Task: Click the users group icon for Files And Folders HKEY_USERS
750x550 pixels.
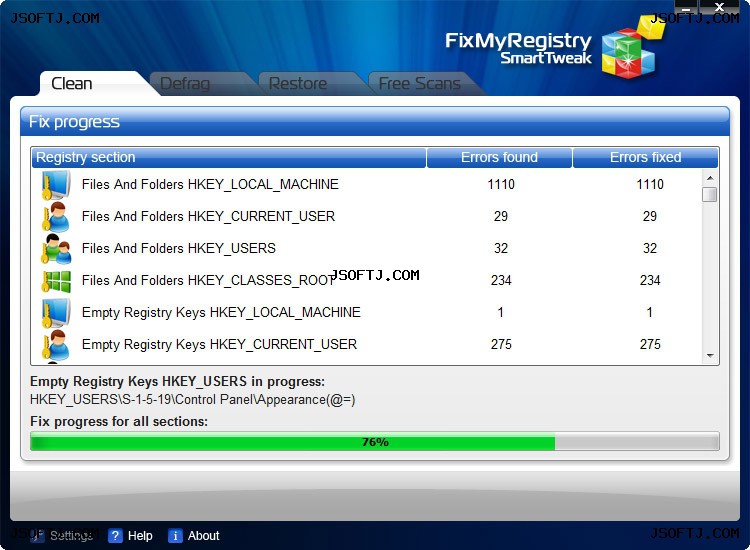Action: pos(56,249)
